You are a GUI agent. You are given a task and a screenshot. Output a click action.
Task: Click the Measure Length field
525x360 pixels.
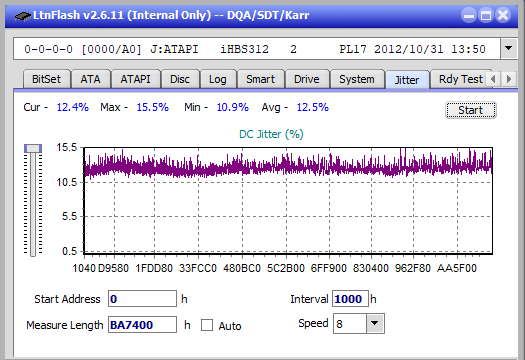click(142, 325)
